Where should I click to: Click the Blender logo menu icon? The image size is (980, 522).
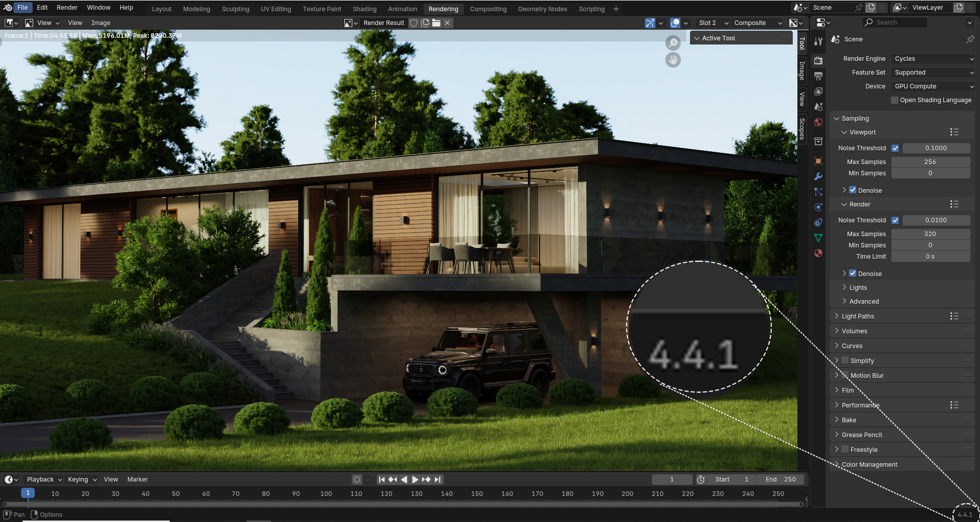click(x=8, y=8)
